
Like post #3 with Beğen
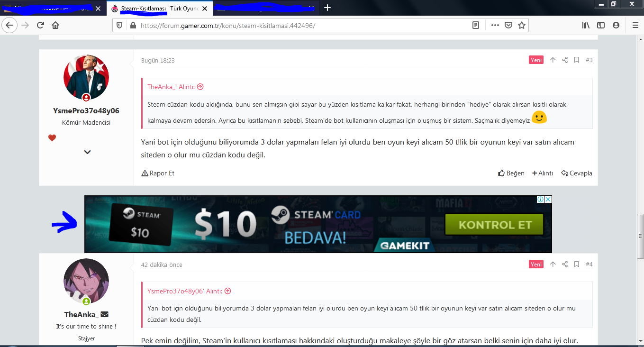511,173
